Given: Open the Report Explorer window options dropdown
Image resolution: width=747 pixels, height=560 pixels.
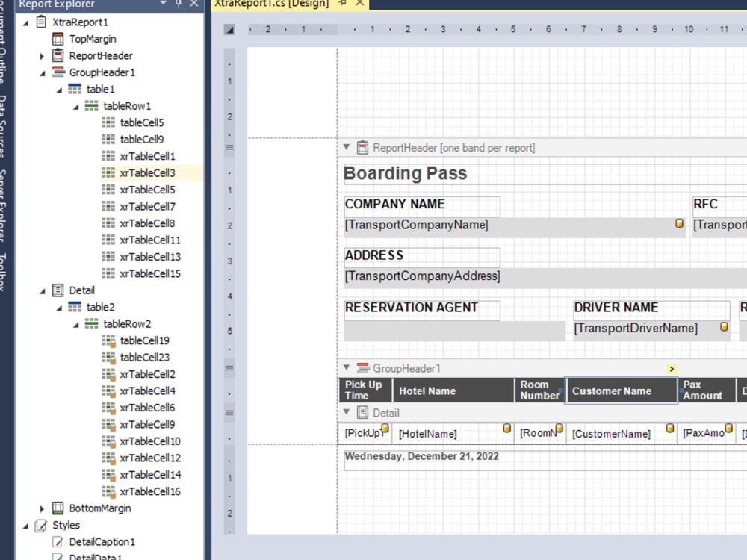Looking at the screenshot, I should pyautogui.click(x=161, y=4).
